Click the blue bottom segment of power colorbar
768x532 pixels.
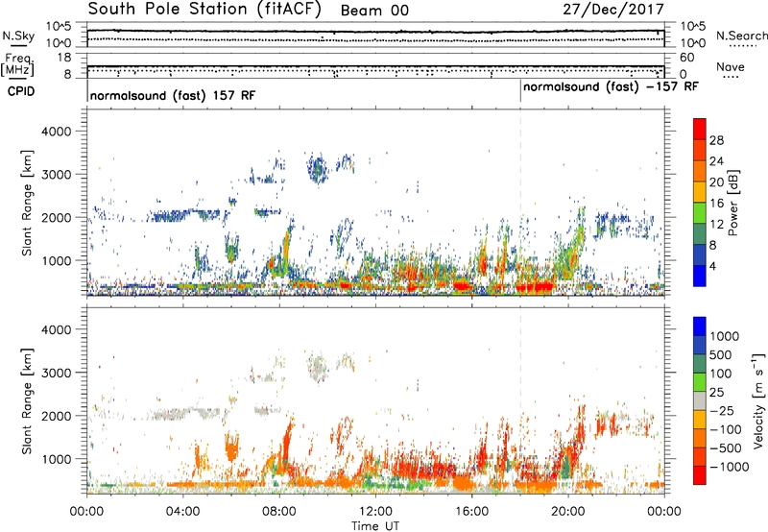click(x=700, y=277)
